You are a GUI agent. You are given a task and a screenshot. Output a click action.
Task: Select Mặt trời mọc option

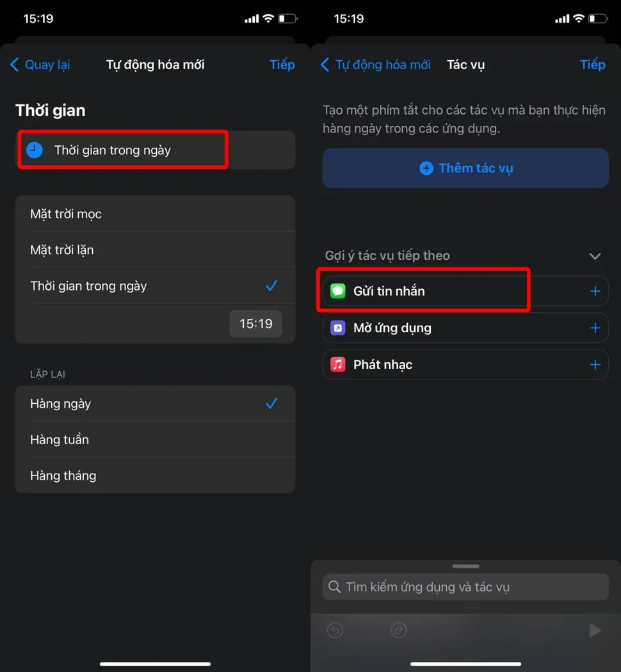[155, 214]
